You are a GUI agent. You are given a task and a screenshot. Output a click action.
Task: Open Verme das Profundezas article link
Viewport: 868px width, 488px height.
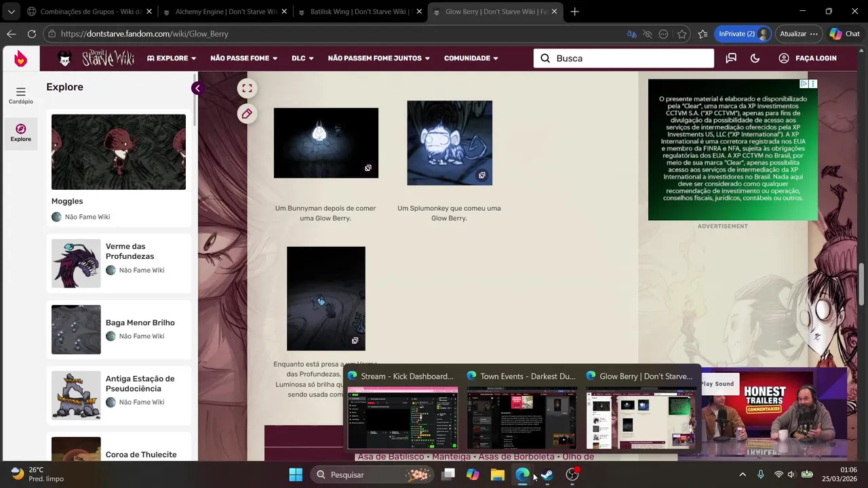point(130,251)
